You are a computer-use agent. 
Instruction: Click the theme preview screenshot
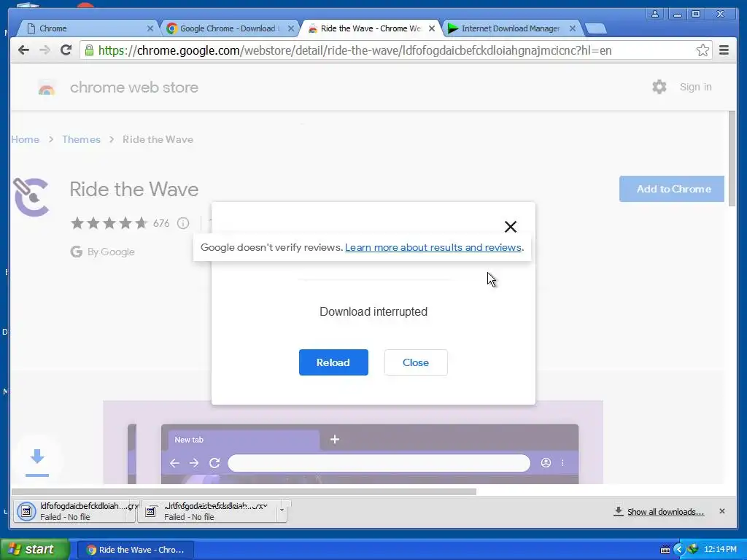click(353, 443)
